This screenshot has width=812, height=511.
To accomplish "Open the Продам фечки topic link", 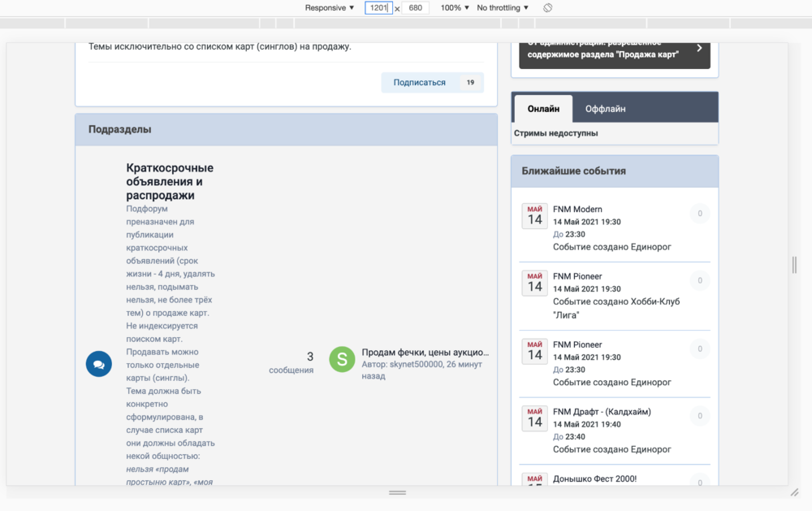I will tap(425, 353).
